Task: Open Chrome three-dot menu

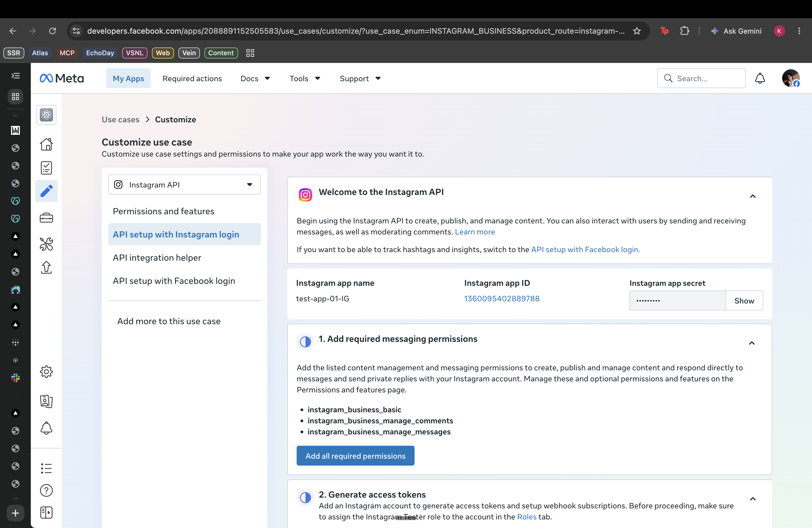Action: tap(799, 31)
